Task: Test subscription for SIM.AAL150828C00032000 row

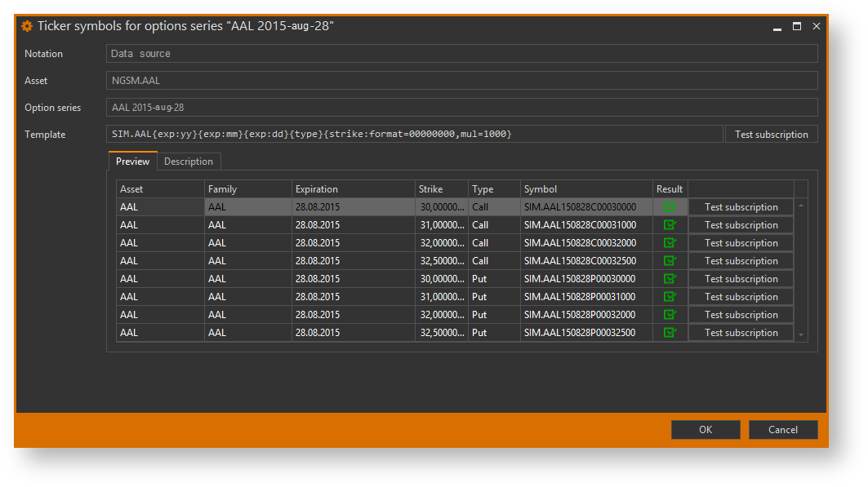Action: (x=741, y=242)
